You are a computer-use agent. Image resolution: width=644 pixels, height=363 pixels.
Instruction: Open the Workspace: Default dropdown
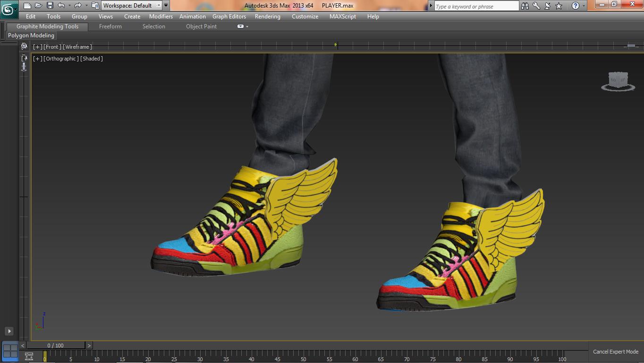tap(131, 6)
